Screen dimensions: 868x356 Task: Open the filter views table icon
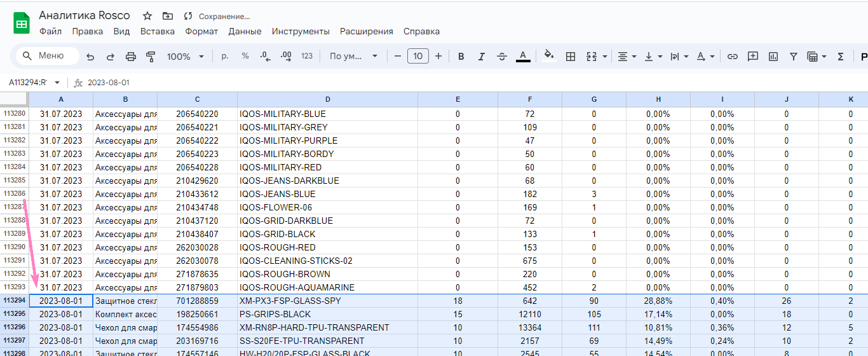[x=813, y=57]
